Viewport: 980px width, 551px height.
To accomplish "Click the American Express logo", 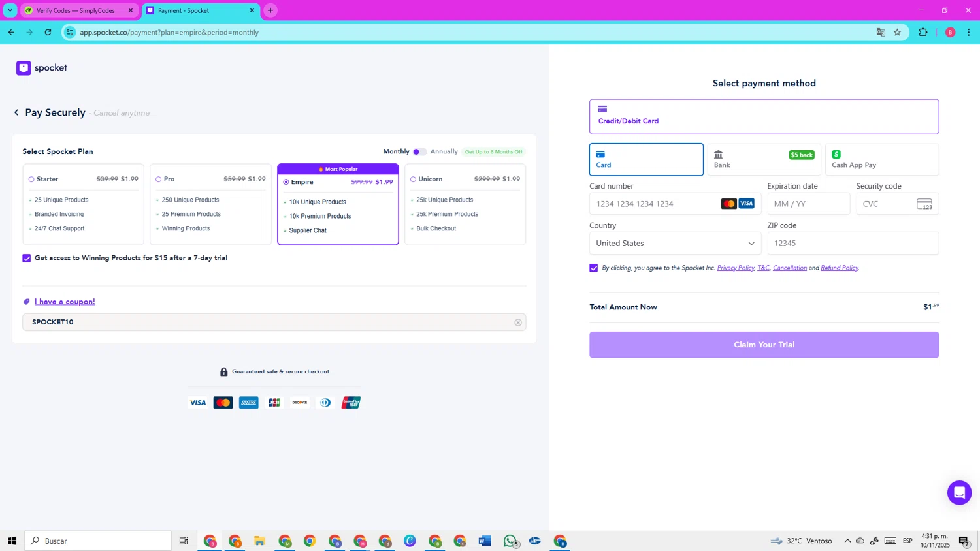I will pyautogui.click(x=249, y=403).
